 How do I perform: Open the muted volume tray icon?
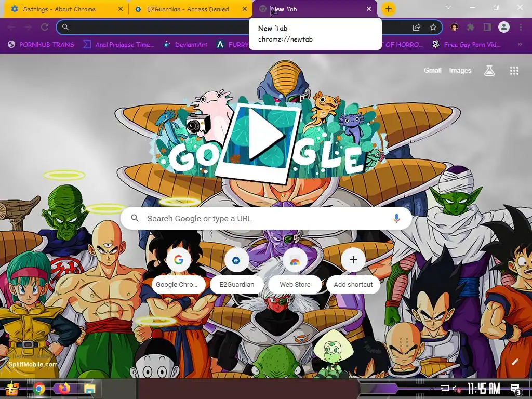point(457,389)
